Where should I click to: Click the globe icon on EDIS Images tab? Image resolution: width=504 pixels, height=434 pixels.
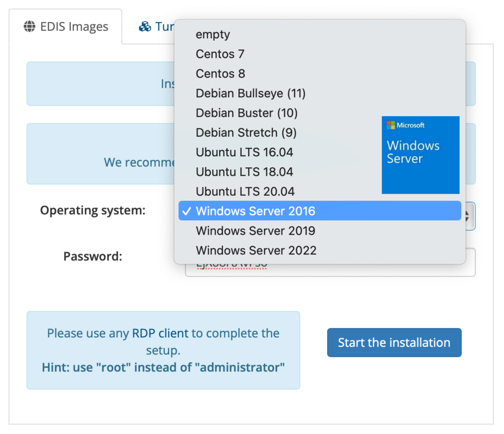[30, 27]
